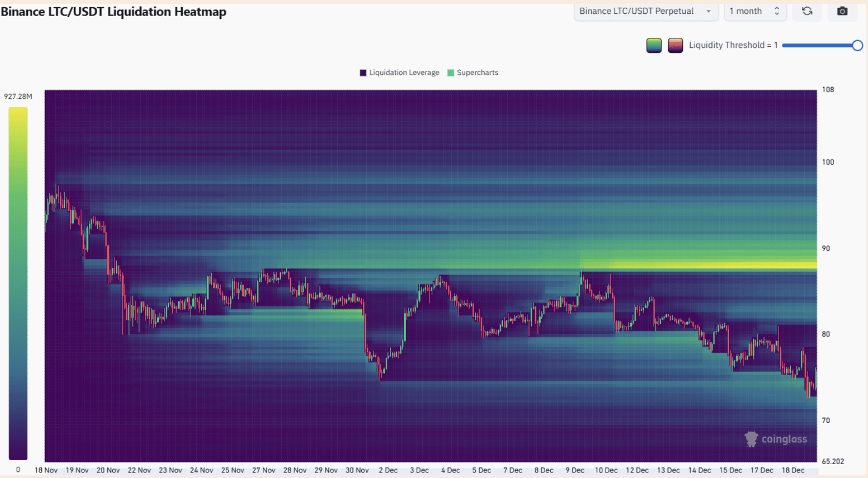Screen dimensions: 868x478
Task: Click the 12 Dec date label
Action: coord(637,470)
